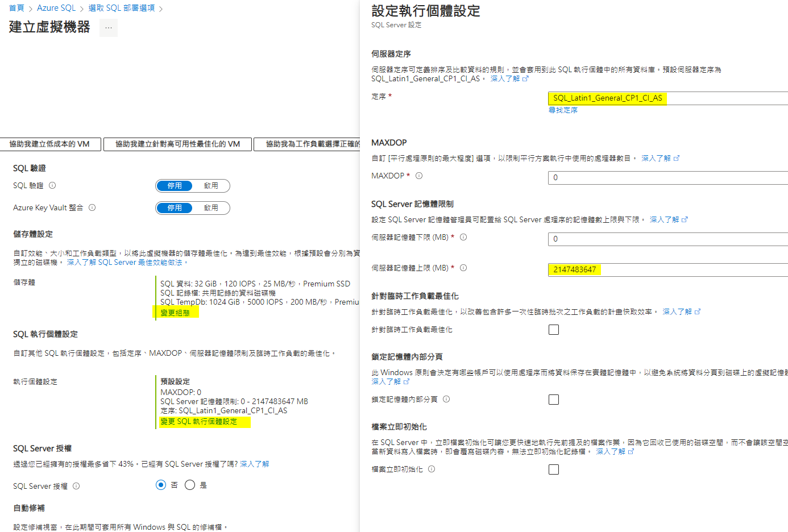Open 深入了解 link in 檔案立即初始化 section

tap(615, 452)
